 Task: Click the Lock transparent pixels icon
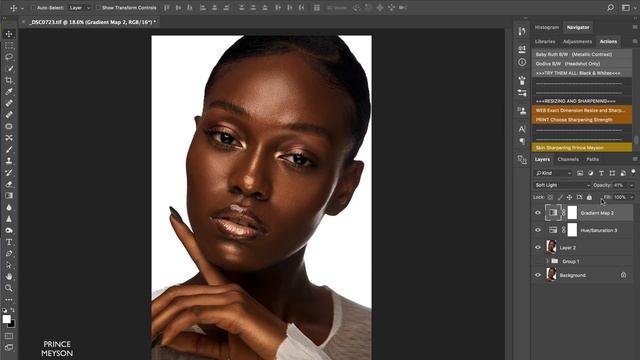550,197
